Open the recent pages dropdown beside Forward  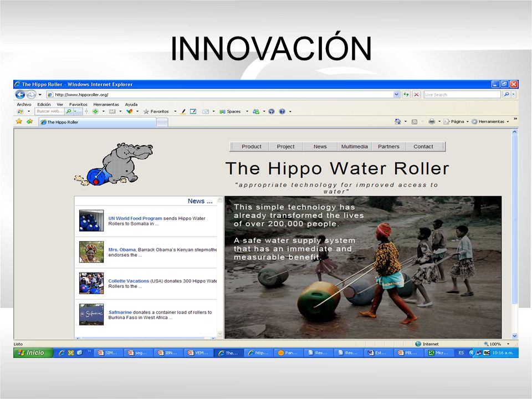(x=40, y=95)
